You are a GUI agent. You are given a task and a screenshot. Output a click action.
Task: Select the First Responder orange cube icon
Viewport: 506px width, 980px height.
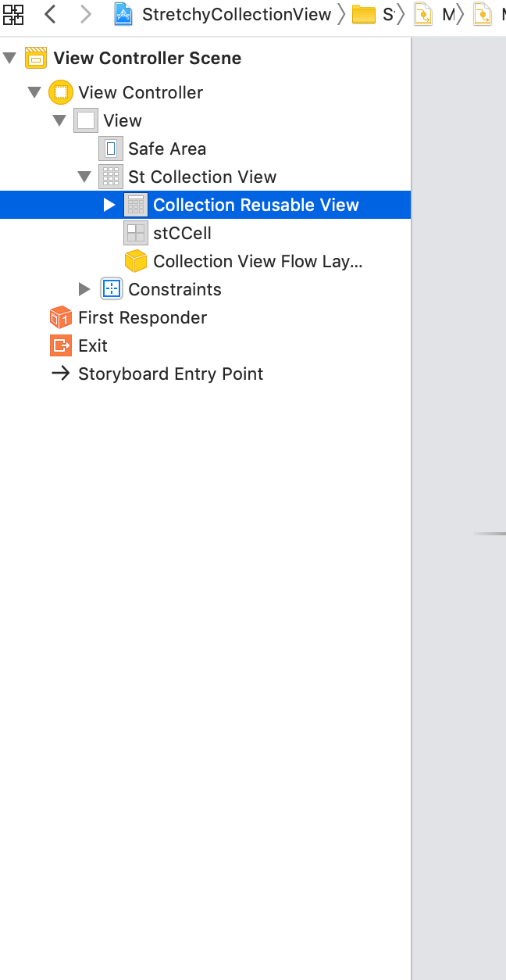tap(61, 317)
